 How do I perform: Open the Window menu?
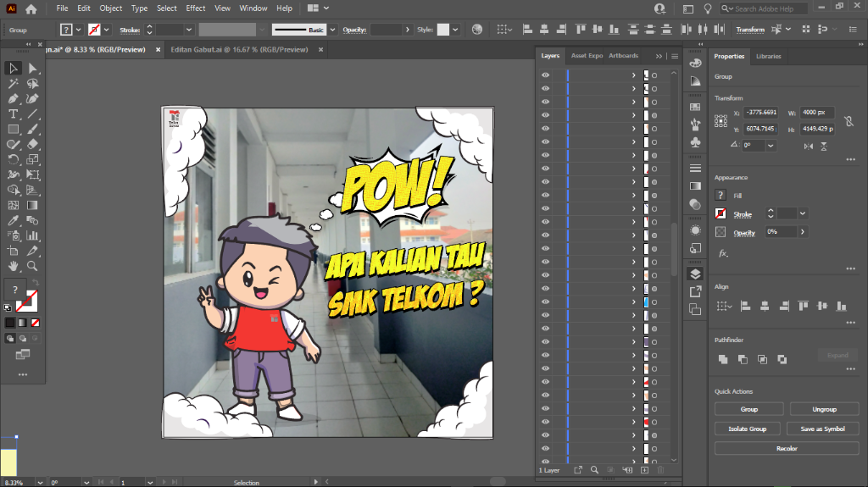click(x=253, y=8)
